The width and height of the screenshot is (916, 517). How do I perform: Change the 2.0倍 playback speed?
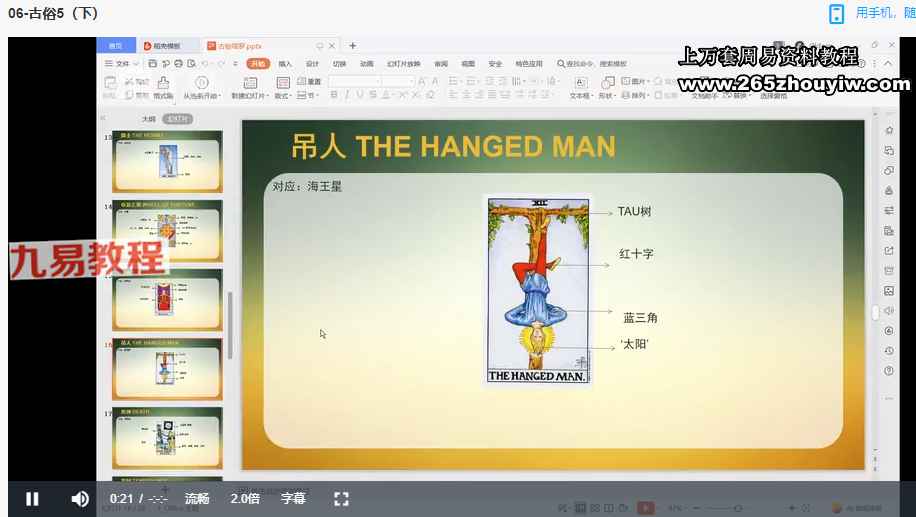pos(245,498)
